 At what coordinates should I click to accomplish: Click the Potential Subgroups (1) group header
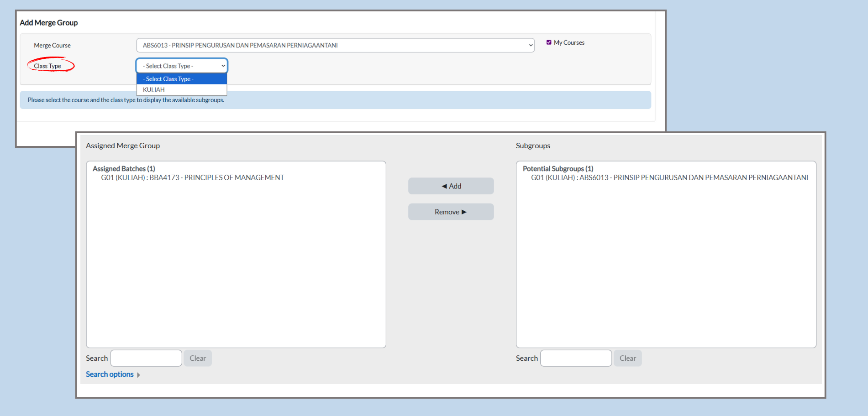point(558,168)
